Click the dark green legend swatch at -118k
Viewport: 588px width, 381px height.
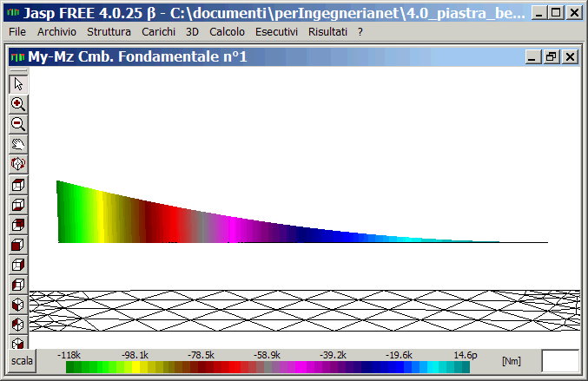click(69, 367)
